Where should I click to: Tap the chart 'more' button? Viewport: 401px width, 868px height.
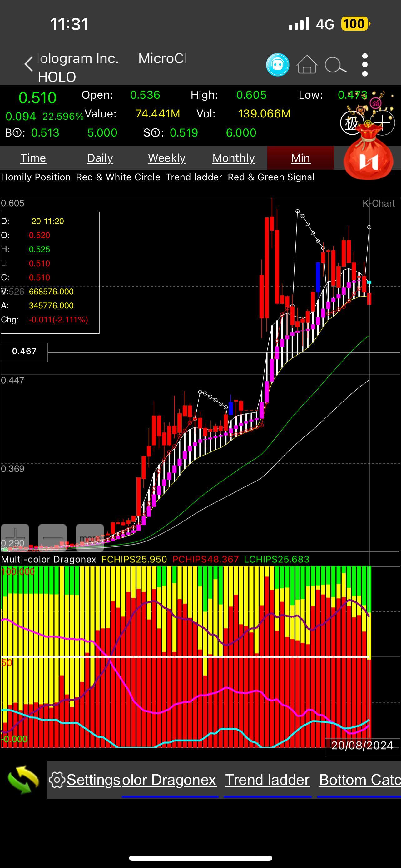pos(90,537)
